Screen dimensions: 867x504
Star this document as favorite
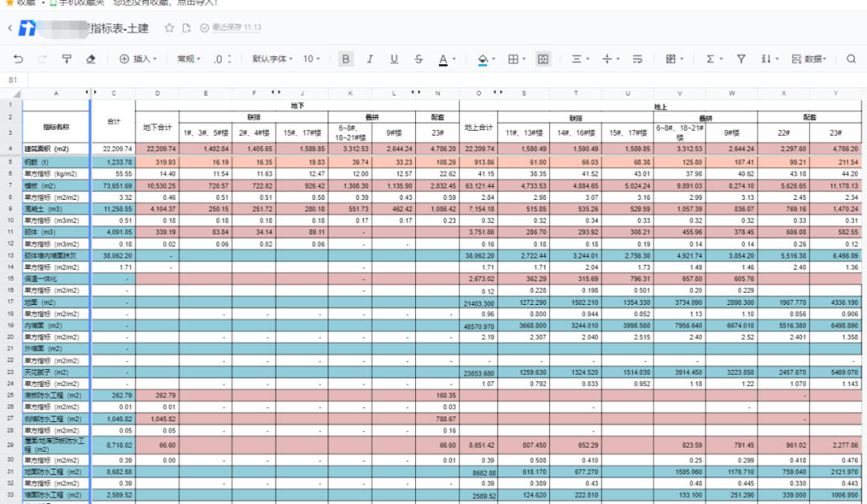pyautogui.click(x=169, y=28)
